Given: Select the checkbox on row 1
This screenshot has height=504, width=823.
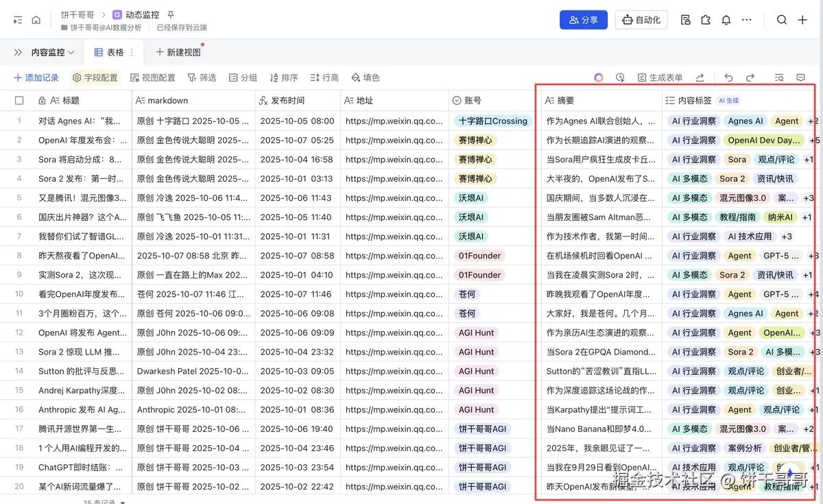Looking at the screenshot, I should tap(19, 119).
